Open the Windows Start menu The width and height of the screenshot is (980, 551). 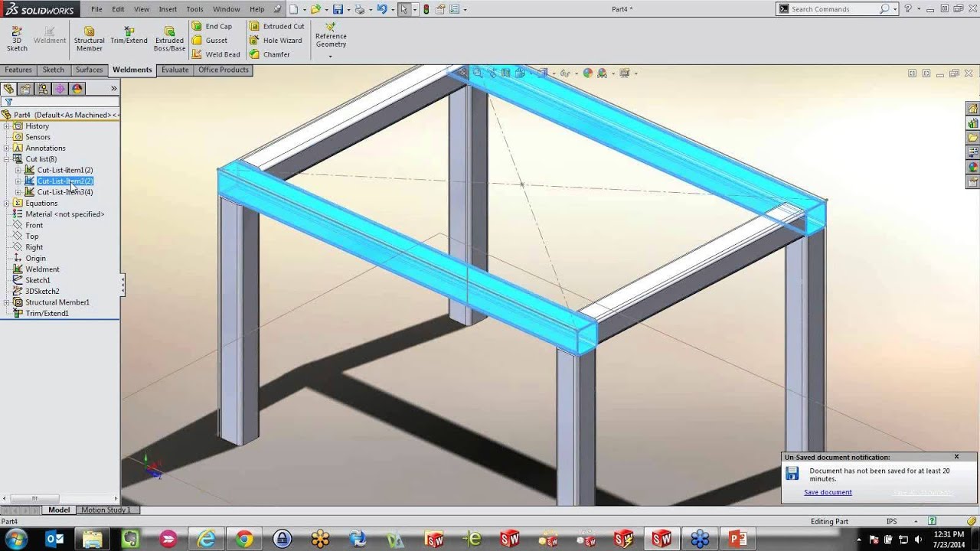(x=15, y=539)
